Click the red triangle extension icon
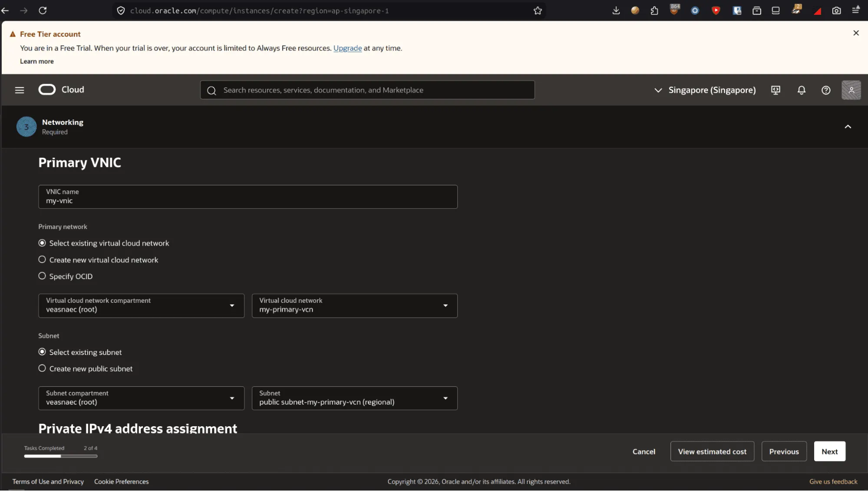The width and height of the screenshot is (868, 491). 817,11
